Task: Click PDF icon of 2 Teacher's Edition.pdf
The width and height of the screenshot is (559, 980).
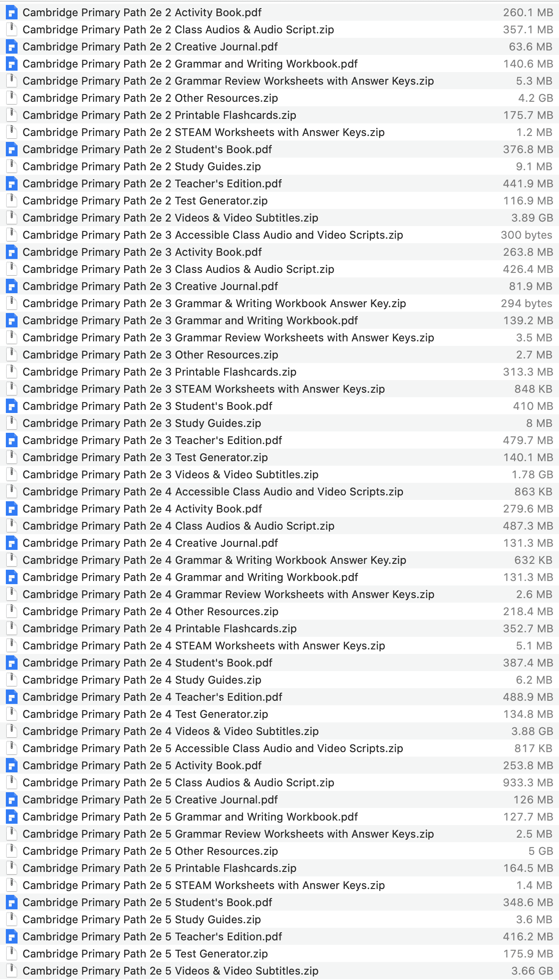Action: [x=12, y=184]
